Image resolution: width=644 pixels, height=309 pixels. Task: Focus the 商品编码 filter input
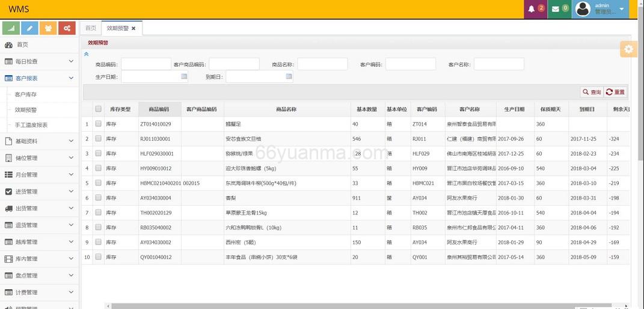(x=146, y=64)
